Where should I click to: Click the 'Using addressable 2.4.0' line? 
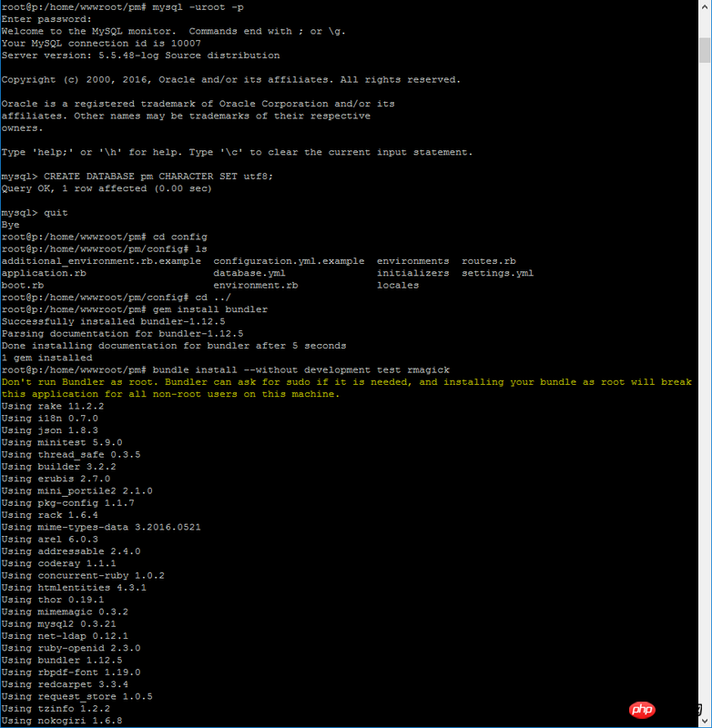coord(71,551)
